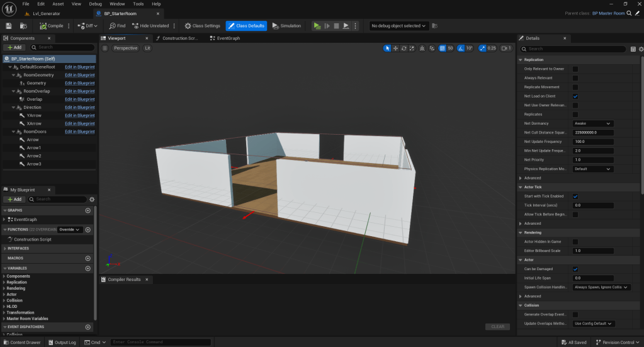Select the rotate gizmo tool in viewport

coord(404,48)
